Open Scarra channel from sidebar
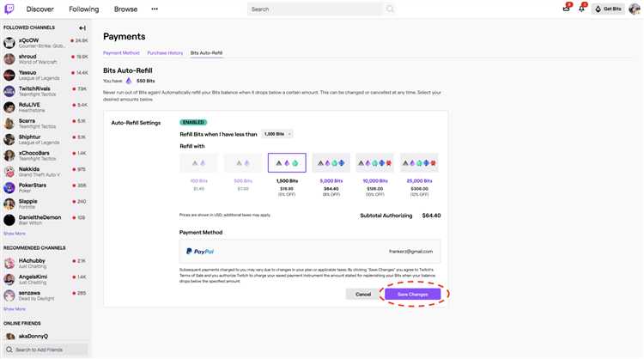 click(46, 123)
